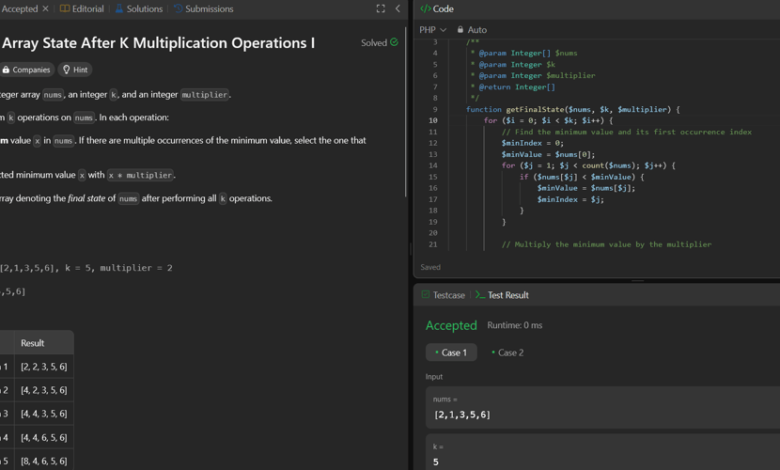Select the Test Result tab

coord(502,295)
